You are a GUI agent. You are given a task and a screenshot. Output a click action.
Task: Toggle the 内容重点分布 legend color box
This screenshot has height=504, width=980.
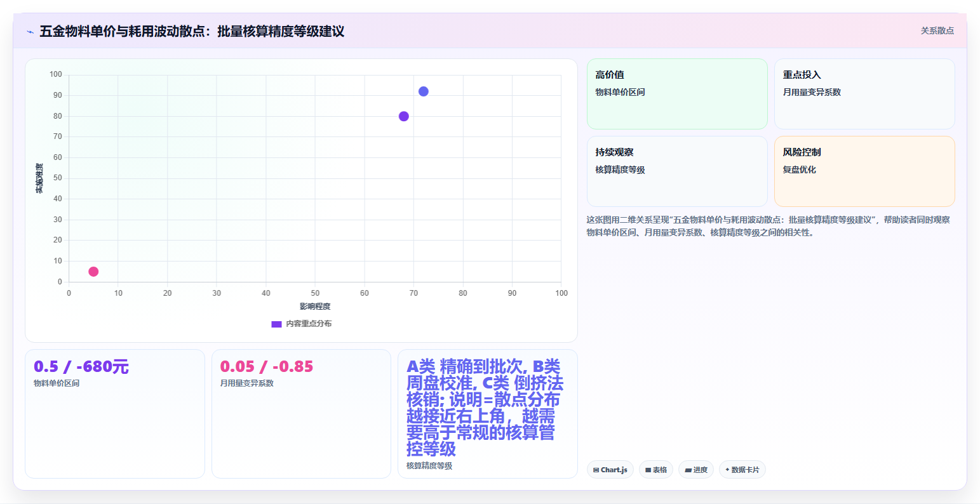pos(276,324)
